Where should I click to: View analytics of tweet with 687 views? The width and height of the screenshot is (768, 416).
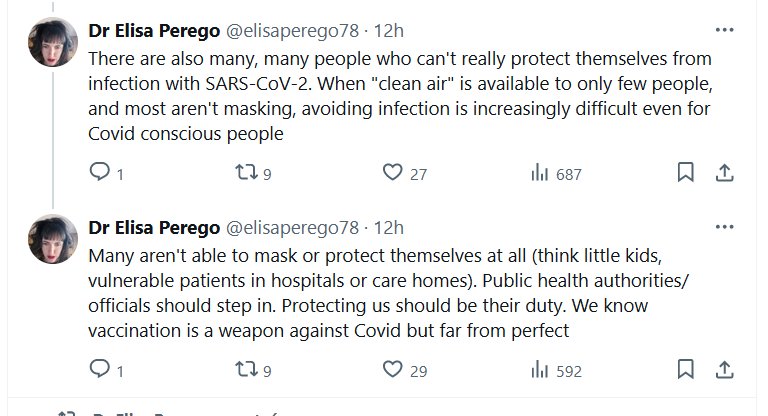(x=538, y=173)
